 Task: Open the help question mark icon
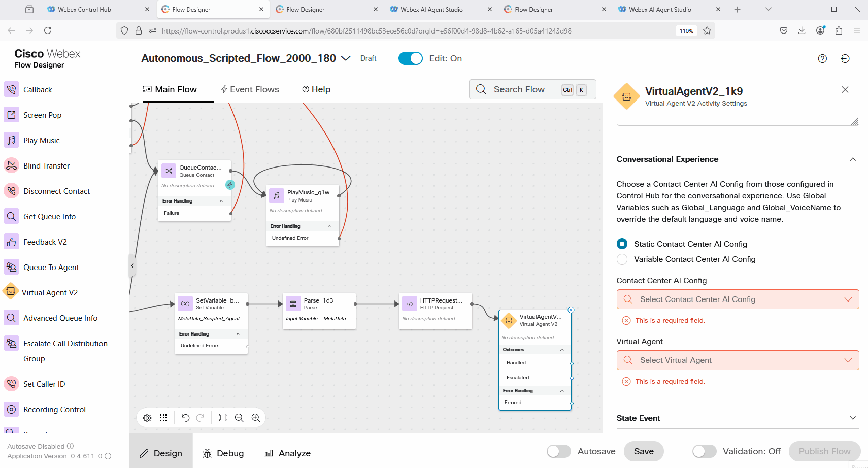click(x=822, y=59)
